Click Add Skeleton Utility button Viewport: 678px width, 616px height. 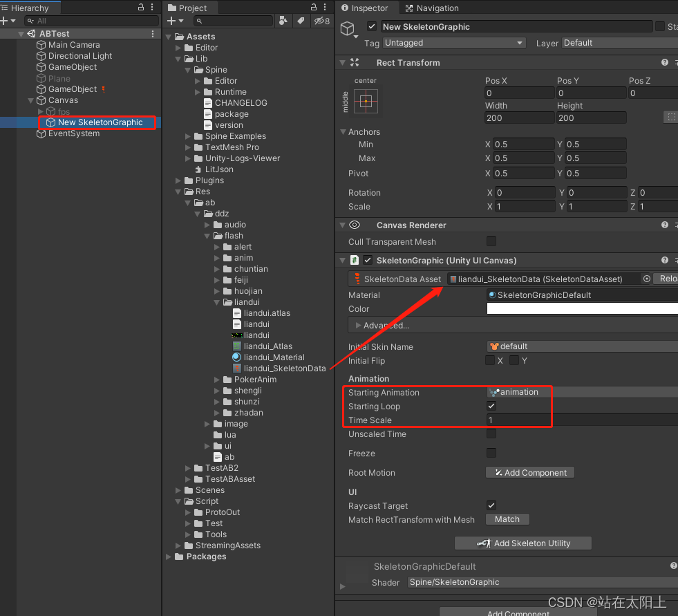pos(522,543)
